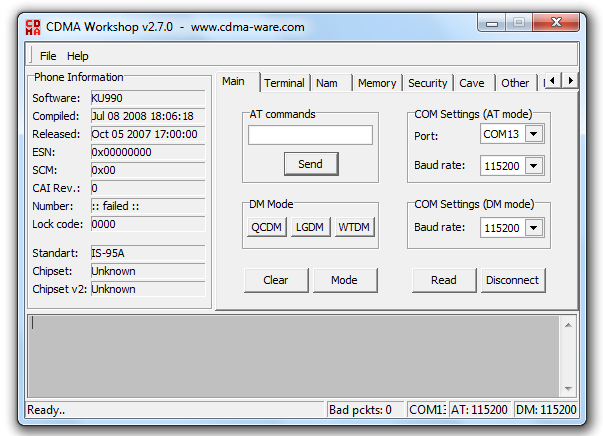This screenshot has height=436, width=603.
Task: Switch to the Main tab
Action: 237,82
